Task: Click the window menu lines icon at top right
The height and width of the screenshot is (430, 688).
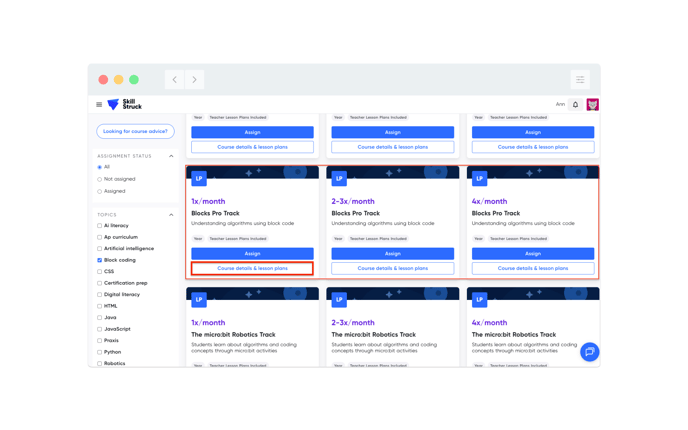Action: pos(580,80)
